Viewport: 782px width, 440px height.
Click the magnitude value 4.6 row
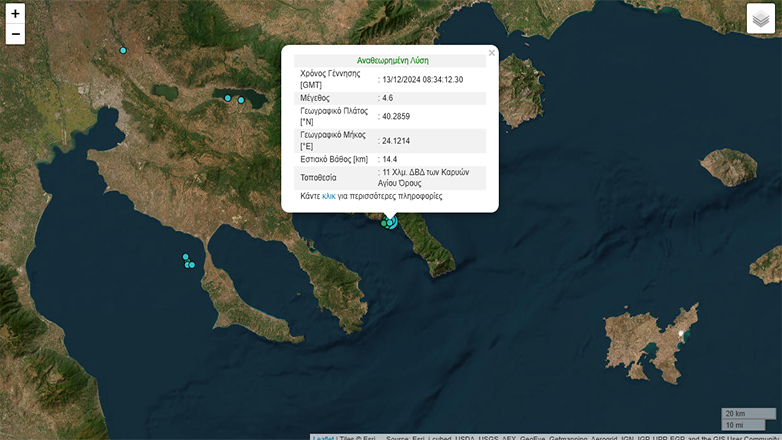pos(388,98)
